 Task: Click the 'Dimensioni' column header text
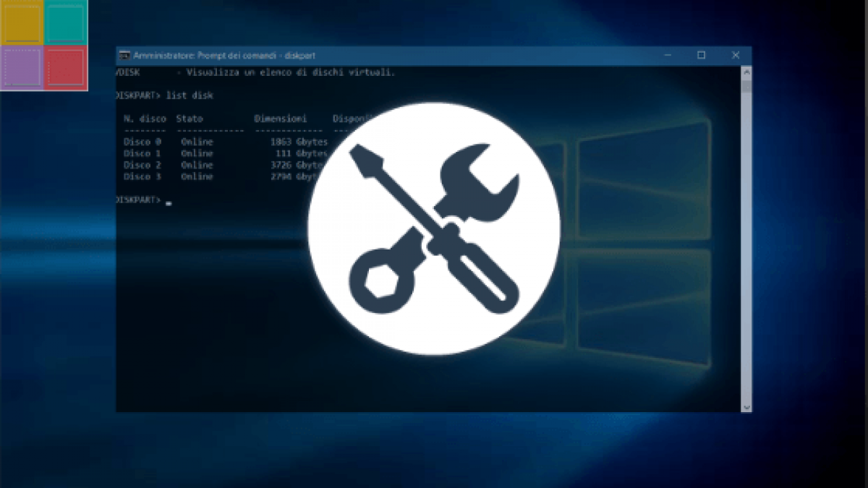[x=280, y=118]
